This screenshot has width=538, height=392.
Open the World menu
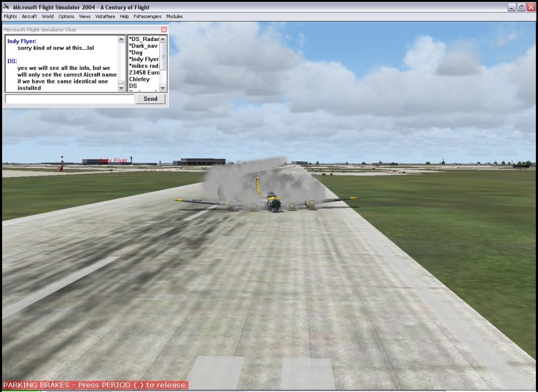(48, 16)
